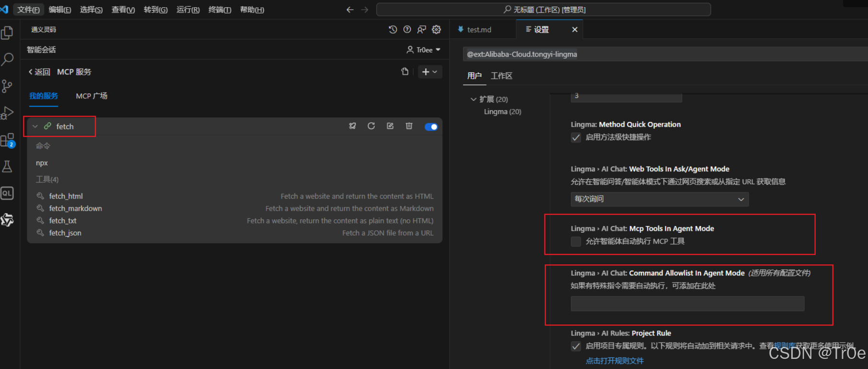Click the fetch_json tool icon
868x369 pixels.
pos(40,233)
